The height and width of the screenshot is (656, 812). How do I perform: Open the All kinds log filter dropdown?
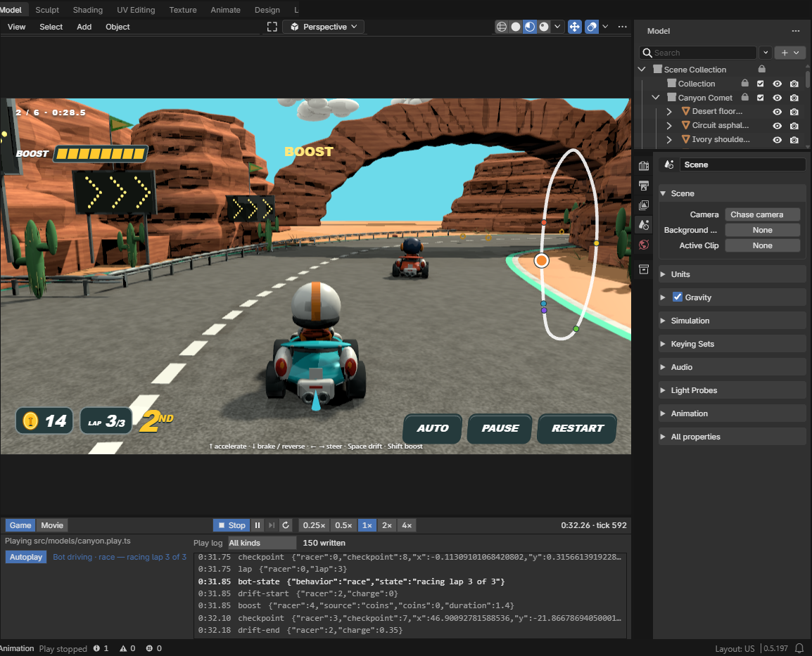pyautogui.click(x=262, y=543)
